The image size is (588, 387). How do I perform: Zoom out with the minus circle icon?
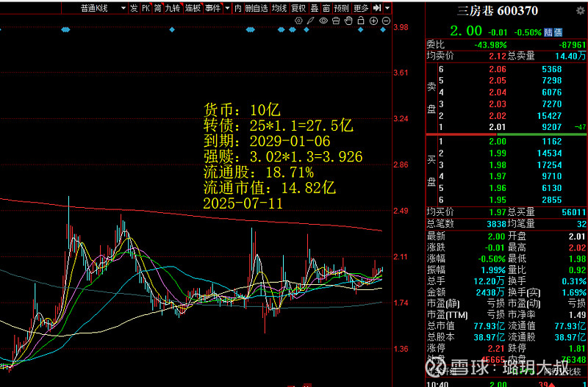tap(386, 21)
